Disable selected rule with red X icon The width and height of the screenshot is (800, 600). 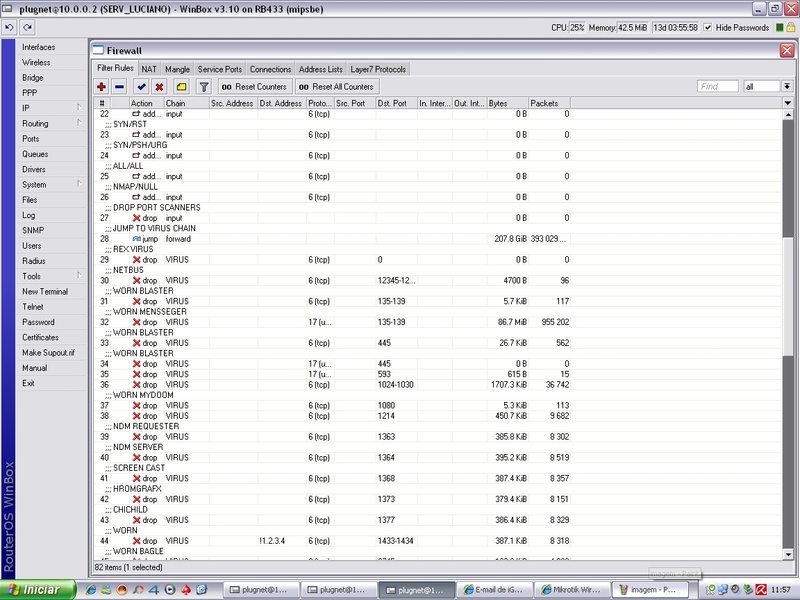(159, 87)
